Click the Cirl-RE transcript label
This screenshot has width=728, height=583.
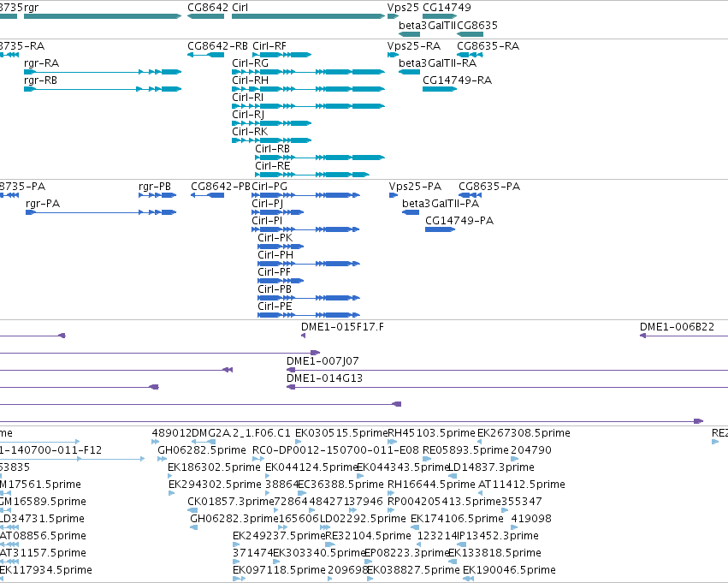click(x=273, y=166)
